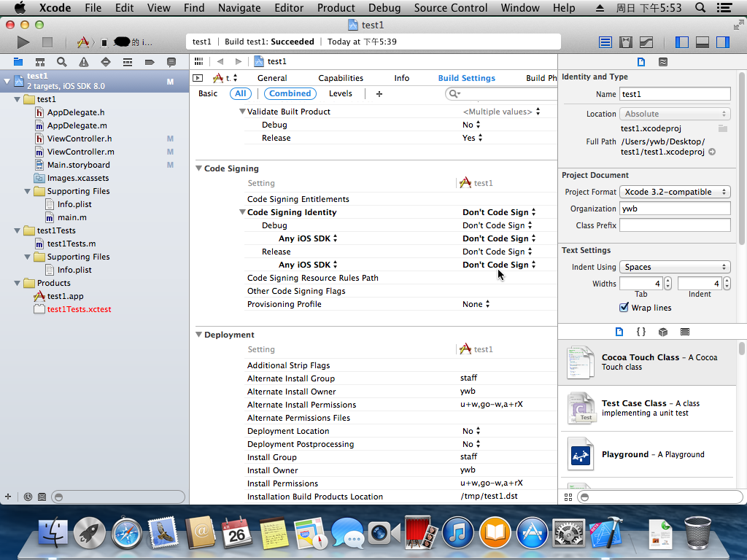Show the Code Snippet library
The image size is (747, 560).
(x=641, y=332)
